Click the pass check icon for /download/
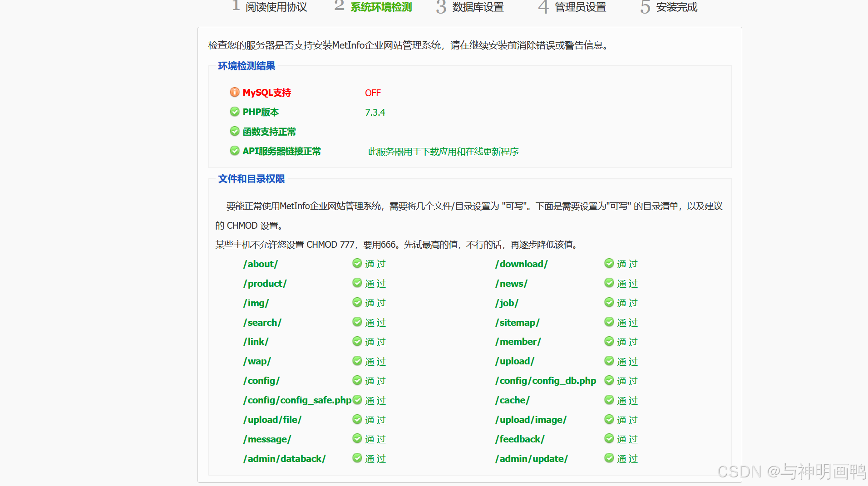Image resolution: width=868 pixels, height=486 pixels. [x=609, y=263]
